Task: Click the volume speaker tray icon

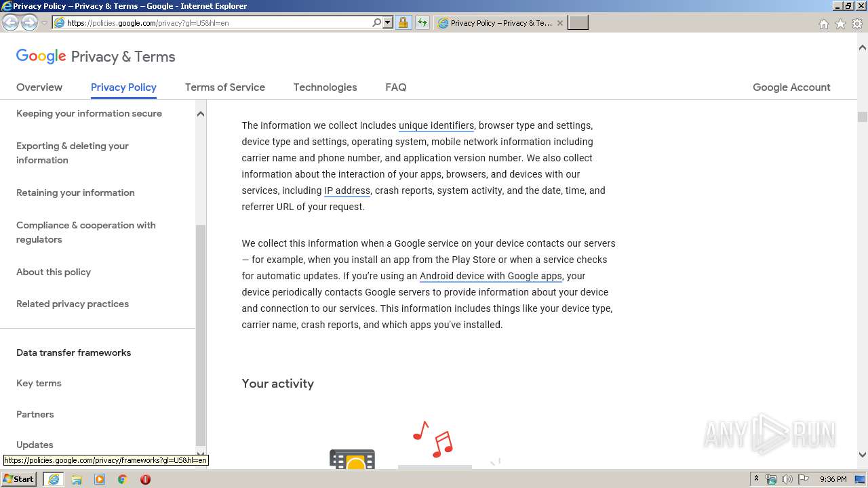Action: (x=787, y=479)
